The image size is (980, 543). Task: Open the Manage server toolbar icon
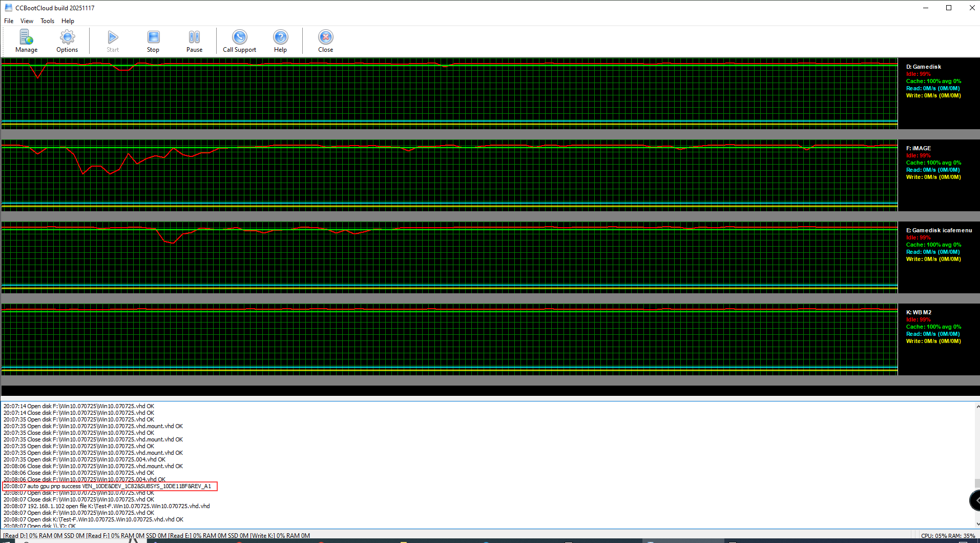pyautogui.click(x=26, y=41)
